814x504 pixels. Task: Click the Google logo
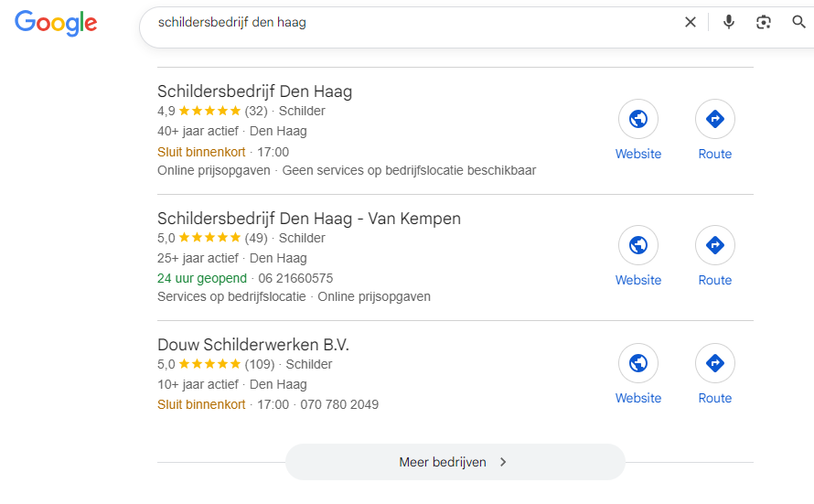click(56, 23)
